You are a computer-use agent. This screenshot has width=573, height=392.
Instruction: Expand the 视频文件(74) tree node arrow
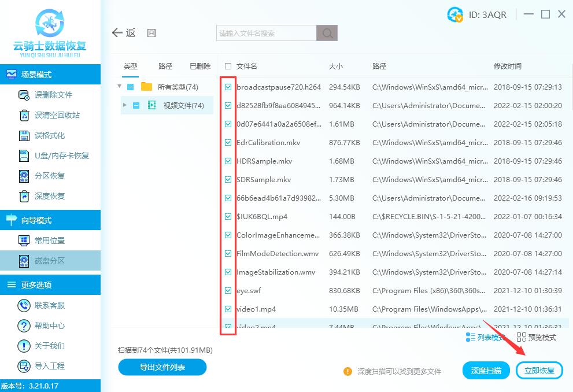tap(125, 105)
